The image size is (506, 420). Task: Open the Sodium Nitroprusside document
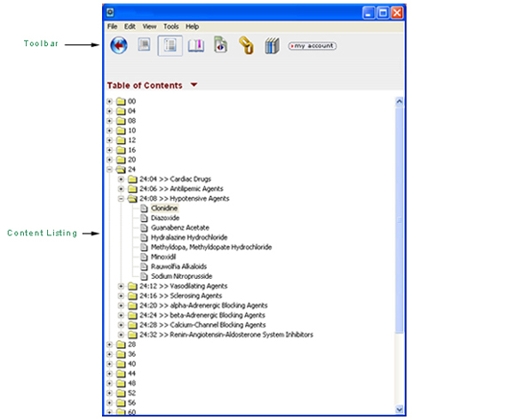[181, 276]
